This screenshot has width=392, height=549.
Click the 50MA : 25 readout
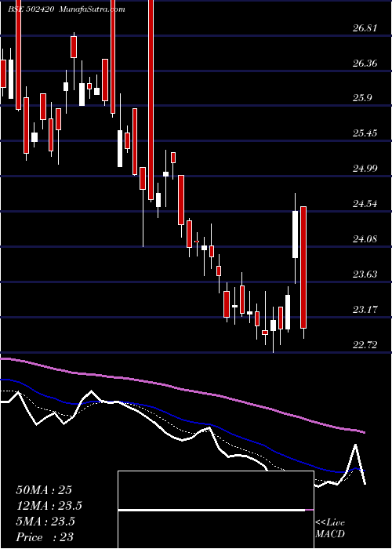(44, 490)
